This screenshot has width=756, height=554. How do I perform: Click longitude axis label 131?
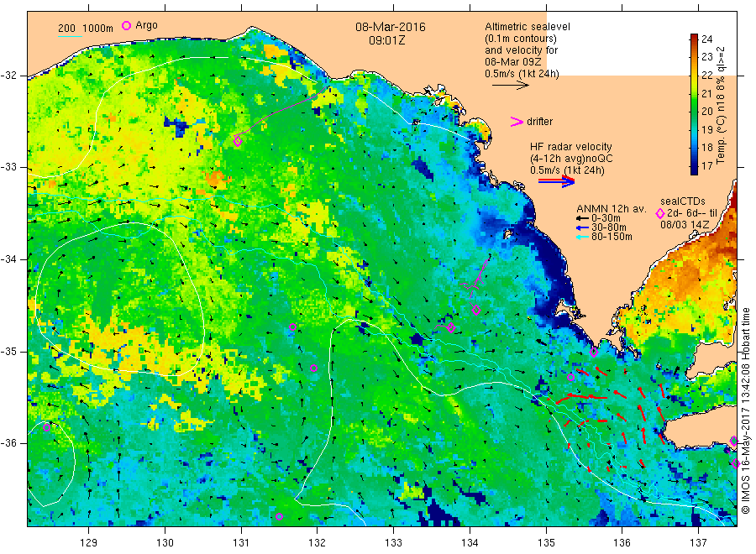pos(241,543)
